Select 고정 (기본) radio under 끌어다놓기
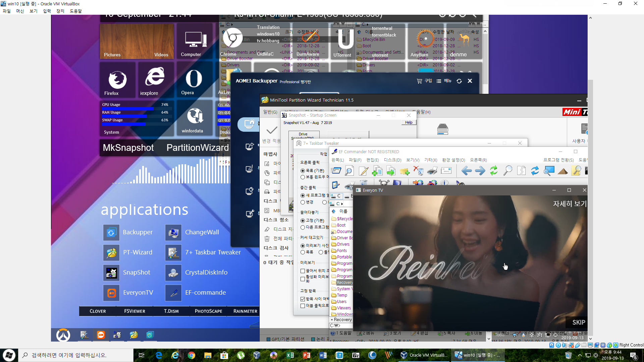This screenshot has width=644, height=362. 312,221
